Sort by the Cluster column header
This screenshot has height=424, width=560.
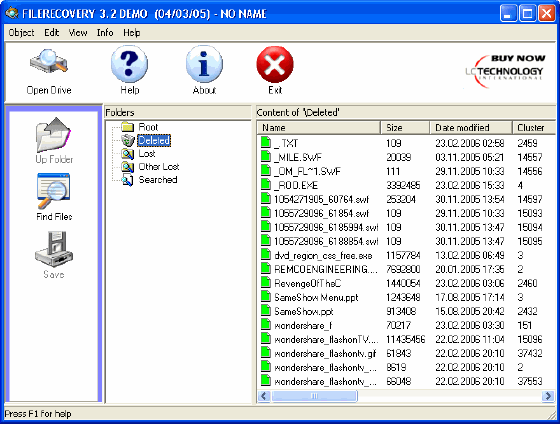(534, 128)
